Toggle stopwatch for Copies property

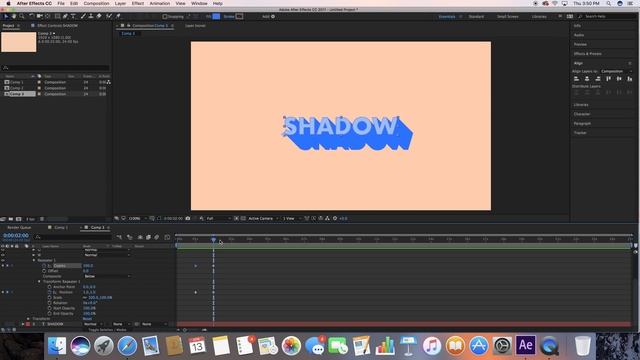point(44,266)
